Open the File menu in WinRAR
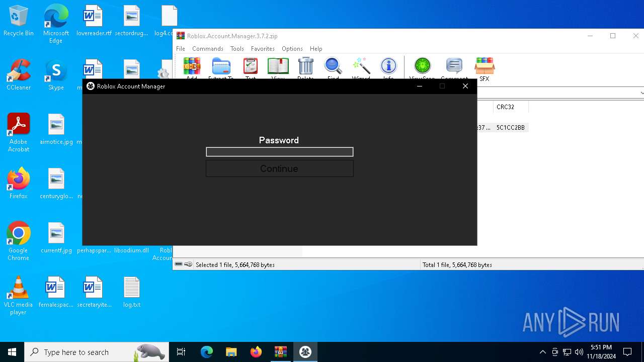This screenshot has height=362, width=644. coord(181,49)
